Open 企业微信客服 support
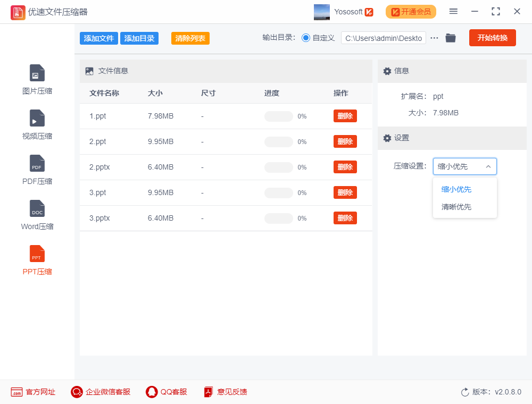Viewport: 532px width, 404px height. pyautogui.click(x=101, y=392)
